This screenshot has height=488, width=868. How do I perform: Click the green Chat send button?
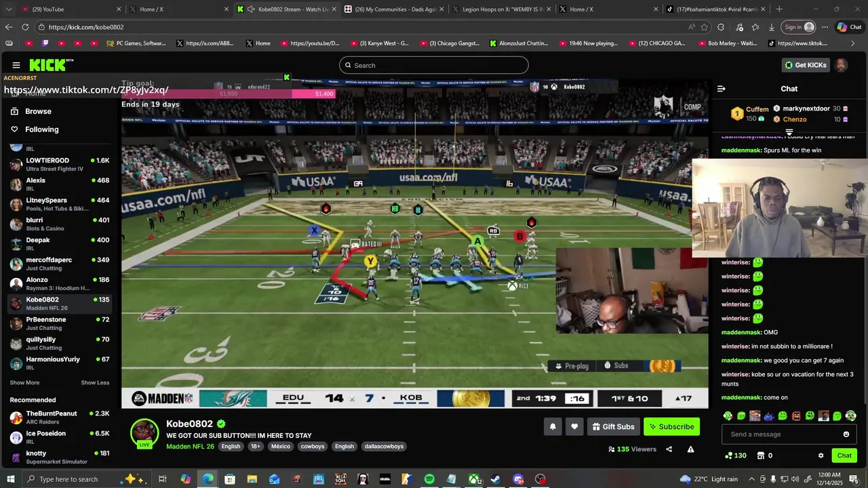(844, 455)
